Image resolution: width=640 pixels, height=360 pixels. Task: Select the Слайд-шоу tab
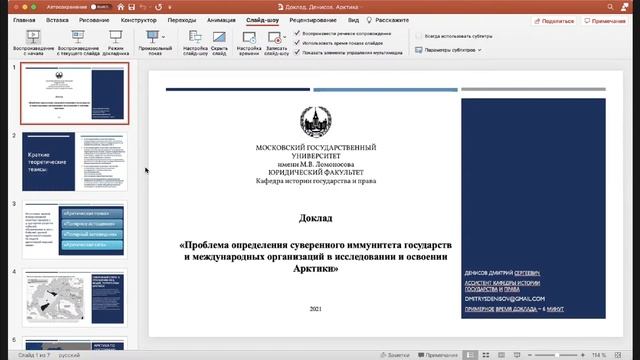(262, 20)
